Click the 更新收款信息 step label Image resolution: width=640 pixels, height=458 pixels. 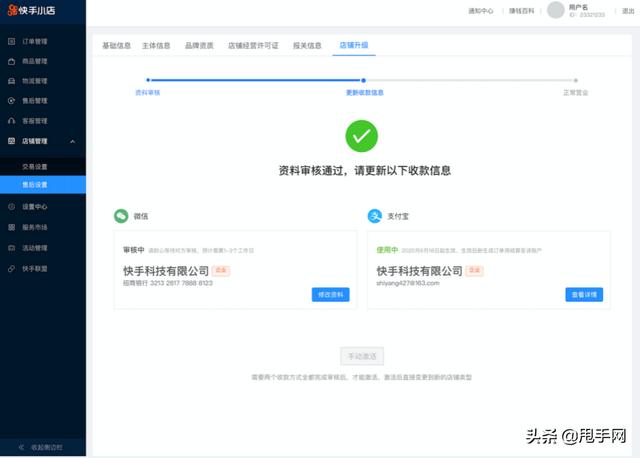[364, 93]
